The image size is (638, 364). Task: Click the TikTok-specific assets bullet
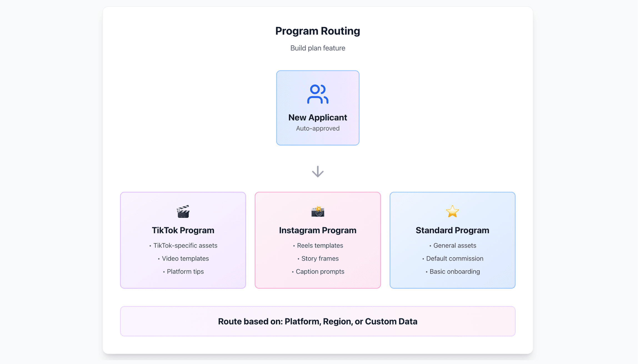185,246
